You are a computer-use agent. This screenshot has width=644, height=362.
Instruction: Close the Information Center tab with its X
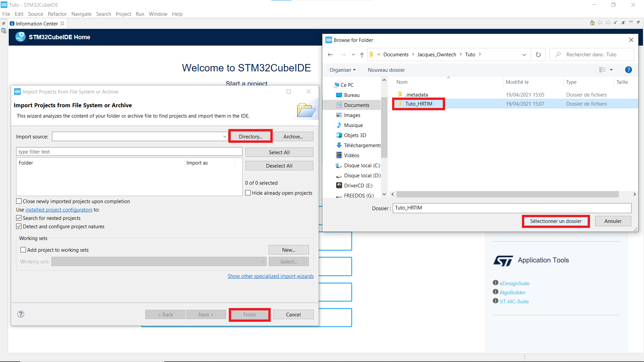point(62,23)
